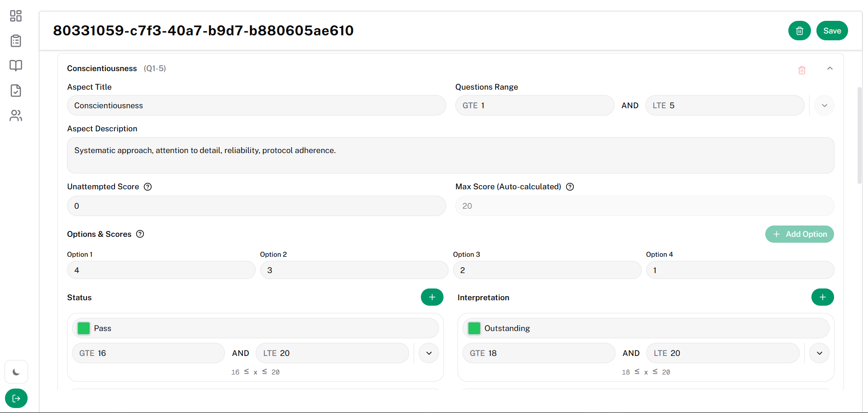Add a new Status with plus button
Screen dimensions: 868x413
tap(432, 297)
